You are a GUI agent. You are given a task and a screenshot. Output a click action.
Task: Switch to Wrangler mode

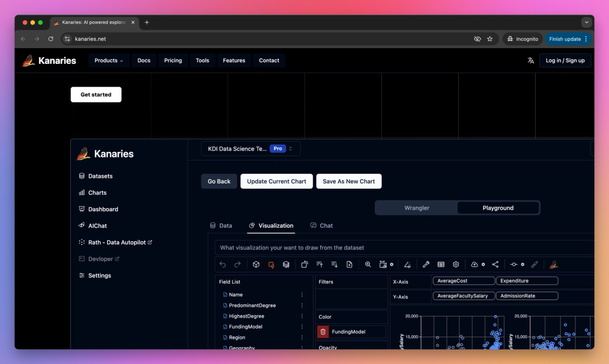[417, 207]
